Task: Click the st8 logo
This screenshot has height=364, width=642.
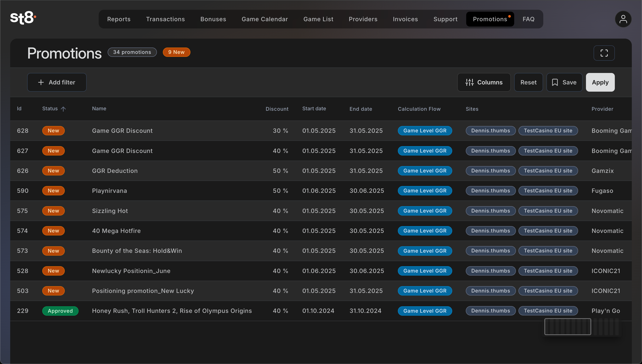Action: (23, 18)
